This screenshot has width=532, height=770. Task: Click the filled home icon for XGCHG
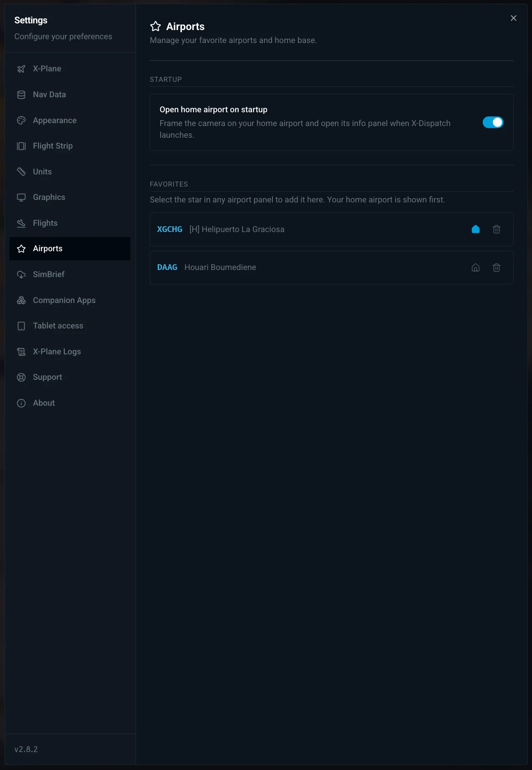(x=476, y=229)
